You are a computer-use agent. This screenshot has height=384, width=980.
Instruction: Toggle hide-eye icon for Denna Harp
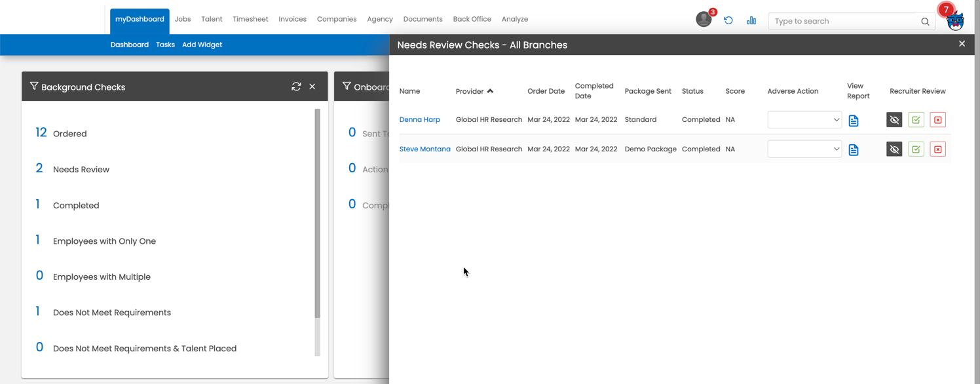coord(894,120)
